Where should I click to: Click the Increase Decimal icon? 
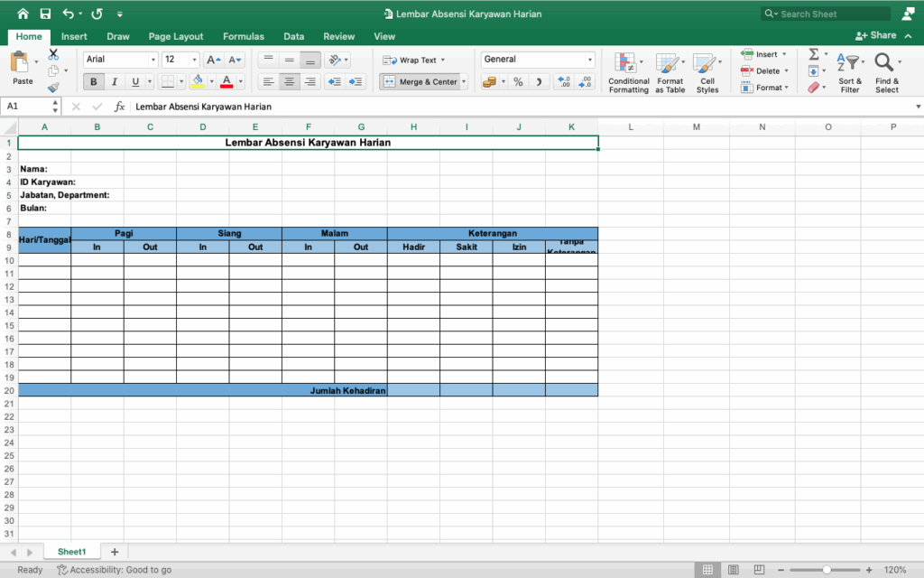click(564, 82)
